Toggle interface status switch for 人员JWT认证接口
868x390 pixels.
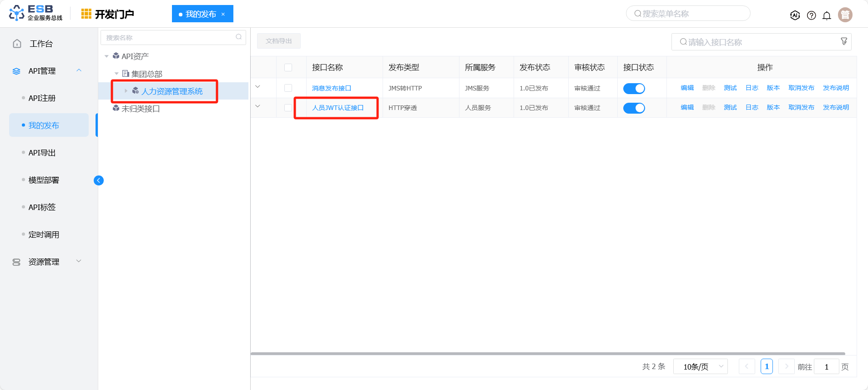(634, 108)
